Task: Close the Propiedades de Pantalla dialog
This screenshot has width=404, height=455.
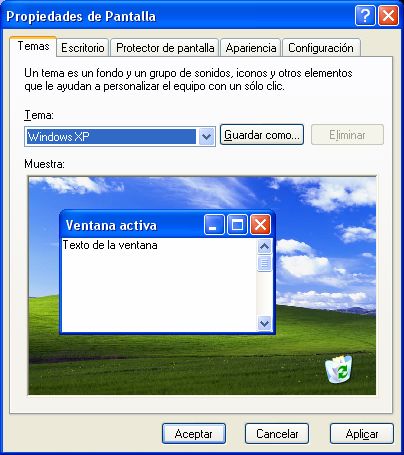Action: (388, 15)
